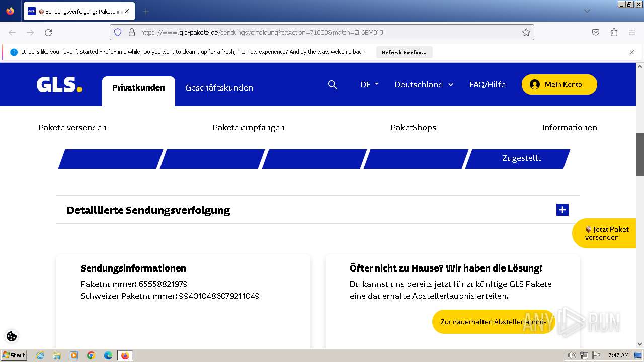Click the Öfter nicht zu Hause heading

point(446,268)
